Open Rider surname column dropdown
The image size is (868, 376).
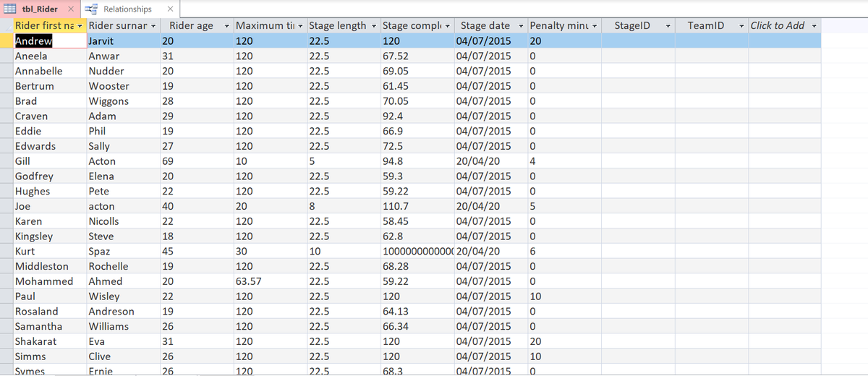tap(153, 26)
